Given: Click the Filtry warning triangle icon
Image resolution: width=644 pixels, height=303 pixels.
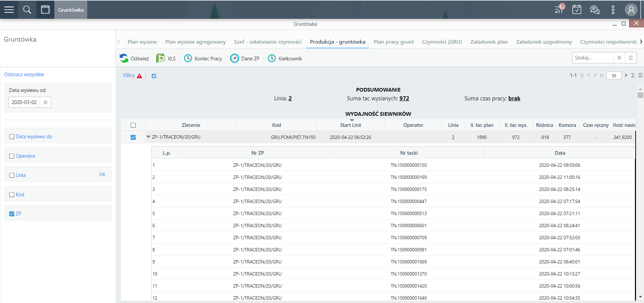Looking at the screenshot, I should click(140, 76).
